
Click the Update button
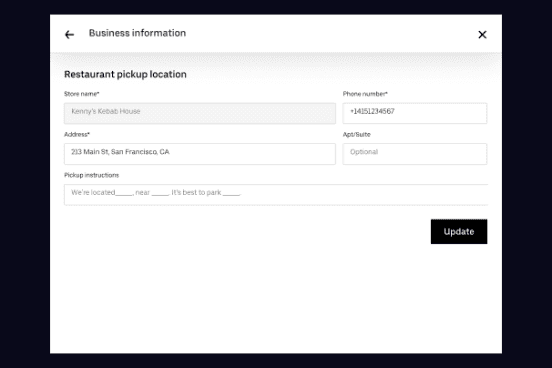coord(459,231)
